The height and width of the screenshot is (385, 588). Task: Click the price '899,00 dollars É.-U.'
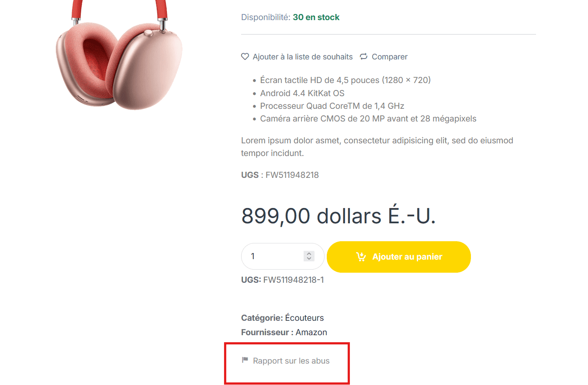pos(339,215)
